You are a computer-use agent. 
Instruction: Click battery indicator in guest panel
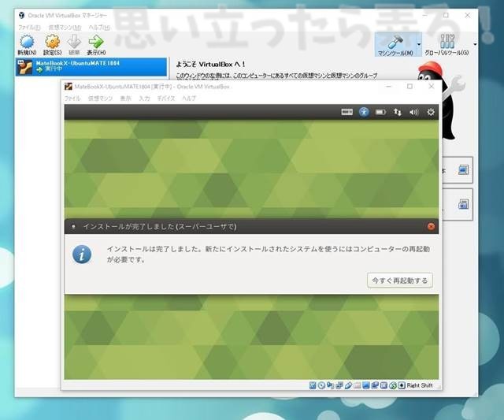380,112
